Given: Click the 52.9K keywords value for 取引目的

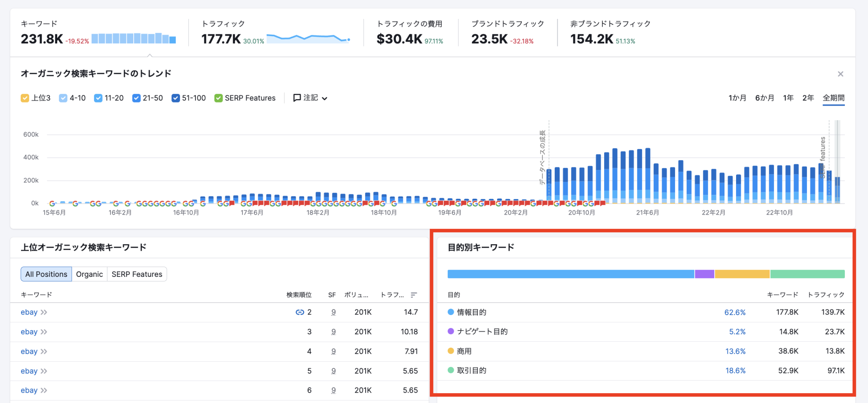Looking at the screenshot, I should [788, 370].
